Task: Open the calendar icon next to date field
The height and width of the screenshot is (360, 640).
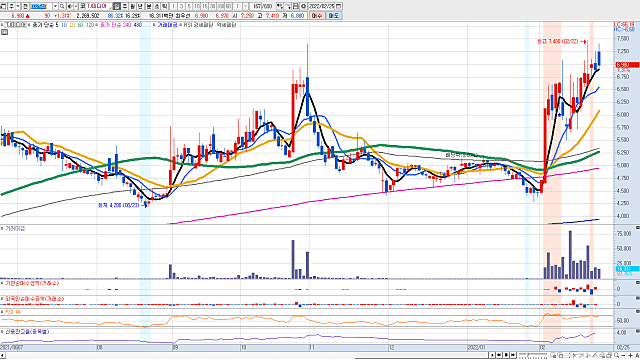Action: 338,7
